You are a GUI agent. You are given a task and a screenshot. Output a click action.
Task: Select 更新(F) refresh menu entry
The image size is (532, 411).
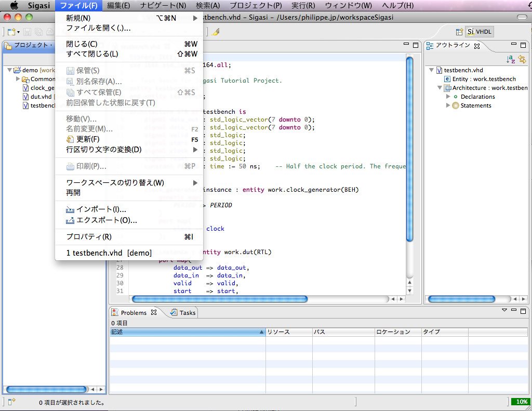tap(129, 139)
